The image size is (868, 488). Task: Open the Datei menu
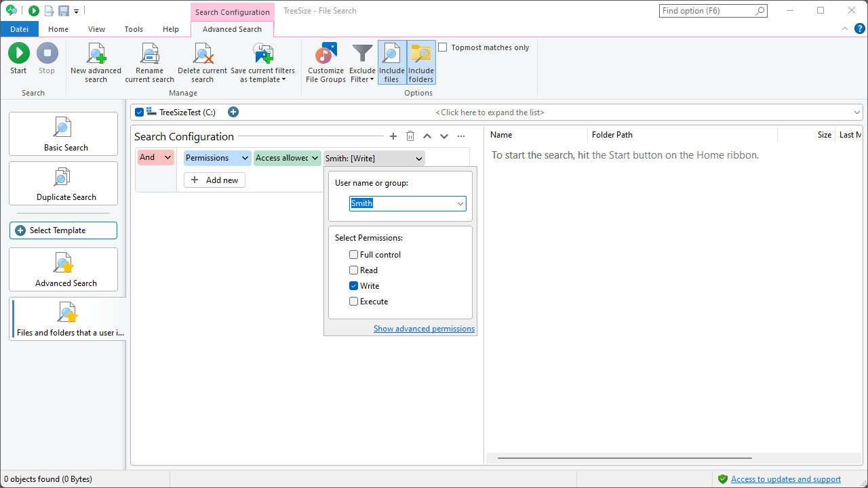point(19,29)
